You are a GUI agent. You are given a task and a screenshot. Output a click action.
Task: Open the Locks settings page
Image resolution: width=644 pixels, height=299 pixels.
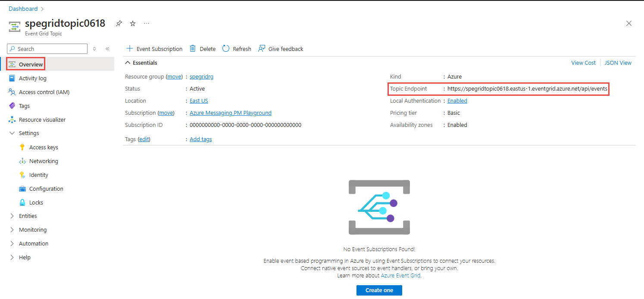coord(36,202)
